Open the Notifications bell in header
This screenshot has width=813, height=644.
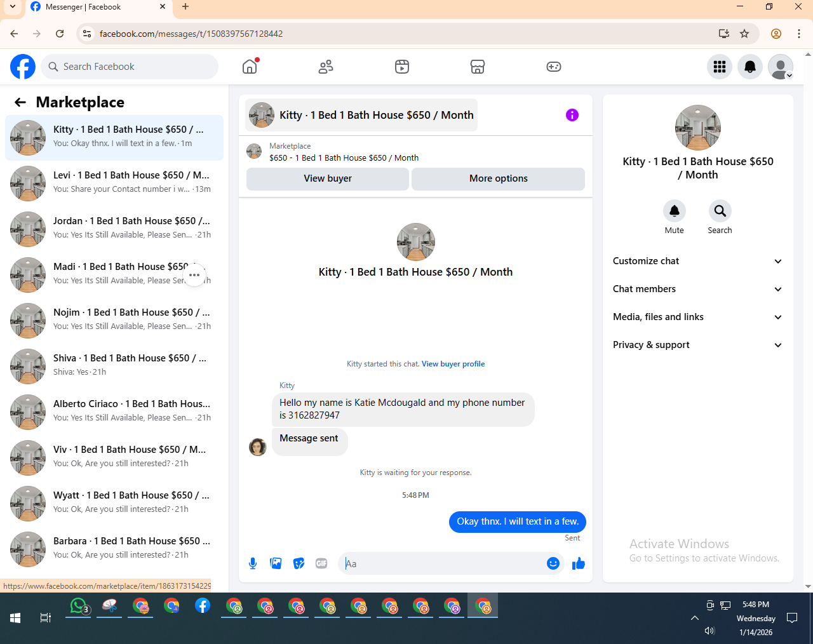click(x=750, y=67)
